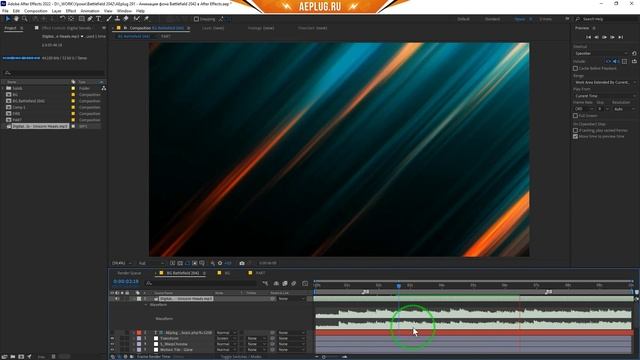Click the current time display in timeline
The width and height of the screenshot is (640, 360).
click(x=126, y=282)
